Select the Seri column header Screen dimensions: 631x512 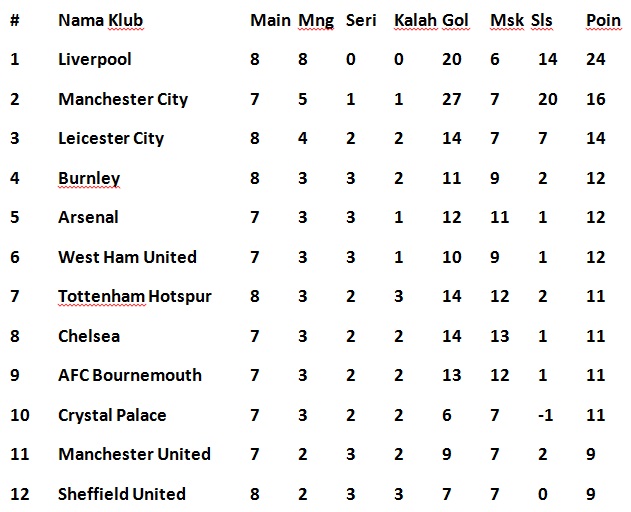pos(361,20)
